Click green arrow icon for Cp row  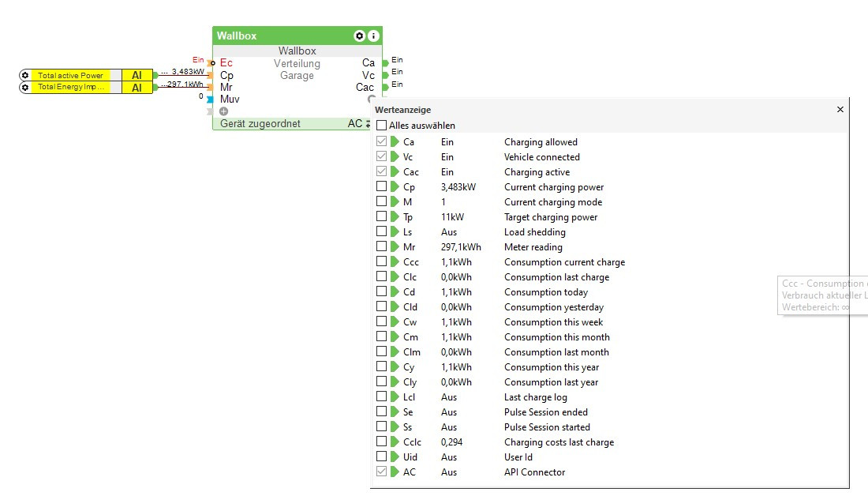(395, 186)
